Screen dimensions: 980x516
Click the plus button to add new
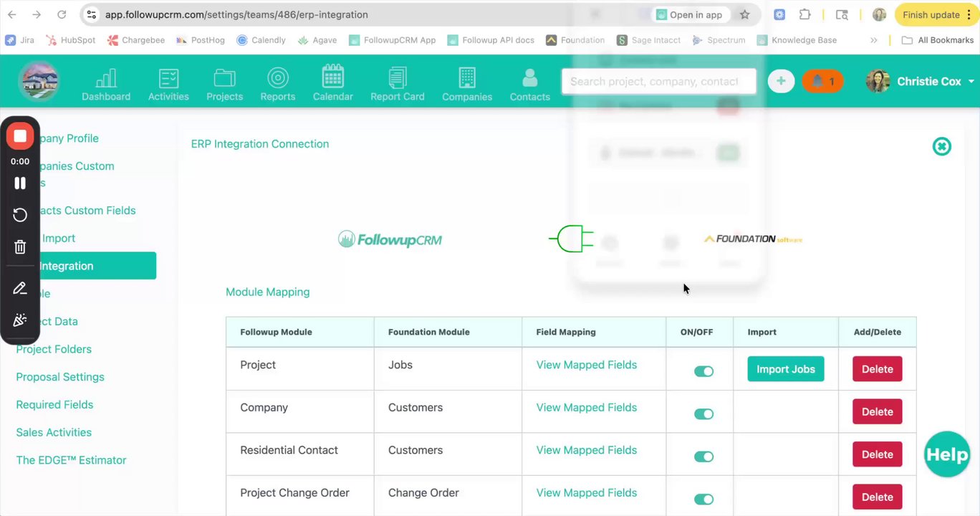(781, 81)
